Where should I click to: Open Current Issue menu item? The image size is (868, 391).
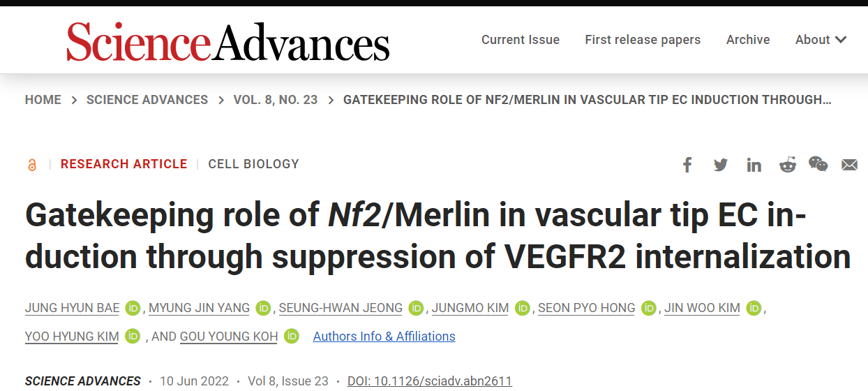[x=521, y=40]
